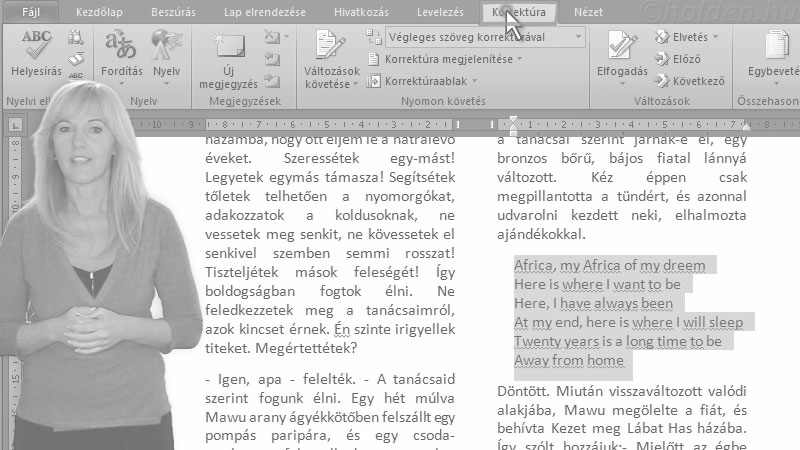Click the left indent box marker on ruler
Viewport: 800px width, 450px height.
pos(513,132)
